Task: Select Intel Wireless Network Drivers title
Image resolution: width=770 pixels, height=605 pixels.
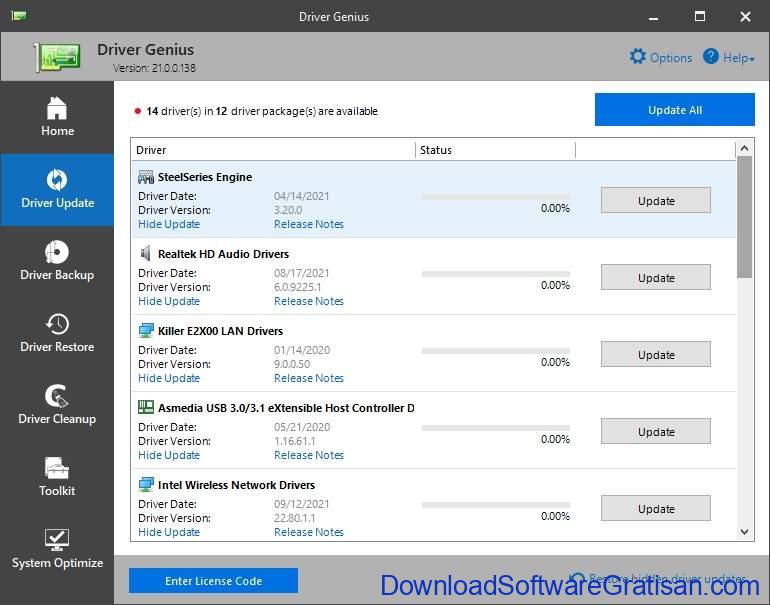Action: tap(236, 485)
